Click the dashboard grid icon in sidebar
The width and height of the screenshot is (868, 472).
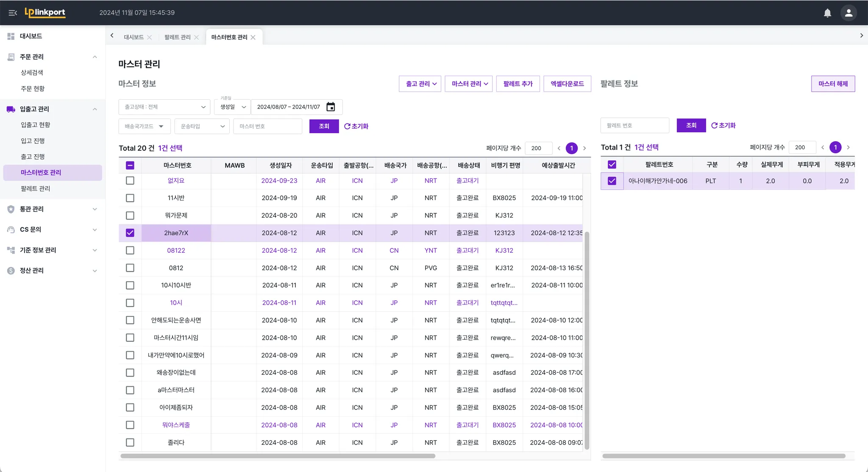[x=11, y=36]
